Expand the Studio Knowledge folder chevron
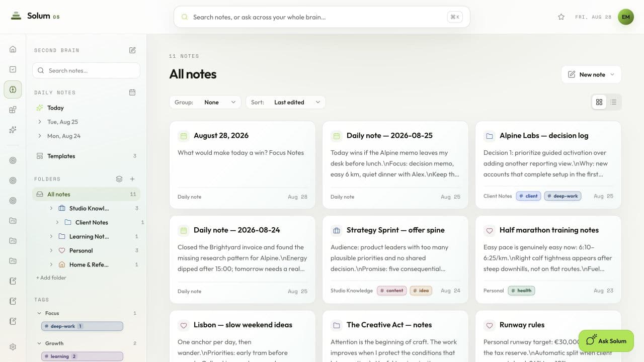The width and height of the screenshot is (644, 362). (51, 208)
